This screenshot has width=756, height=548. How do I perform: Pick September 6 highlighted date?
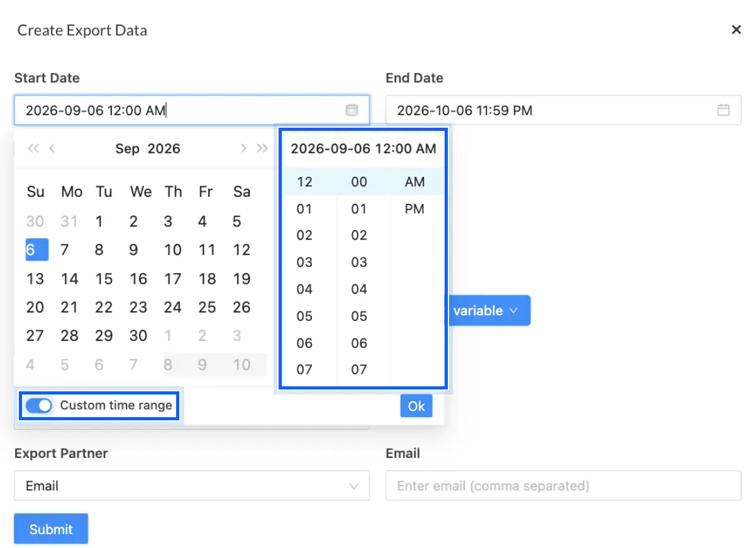point(37,250)
